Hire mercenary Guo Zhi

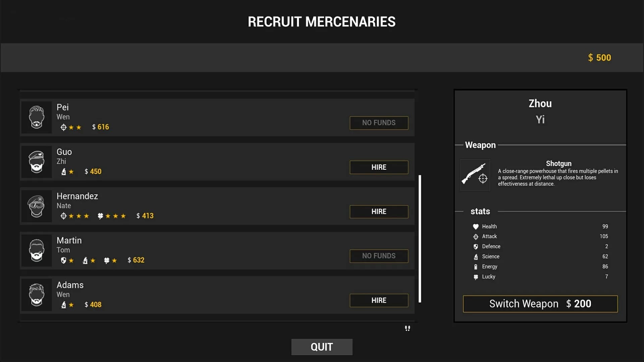(379, 167)
